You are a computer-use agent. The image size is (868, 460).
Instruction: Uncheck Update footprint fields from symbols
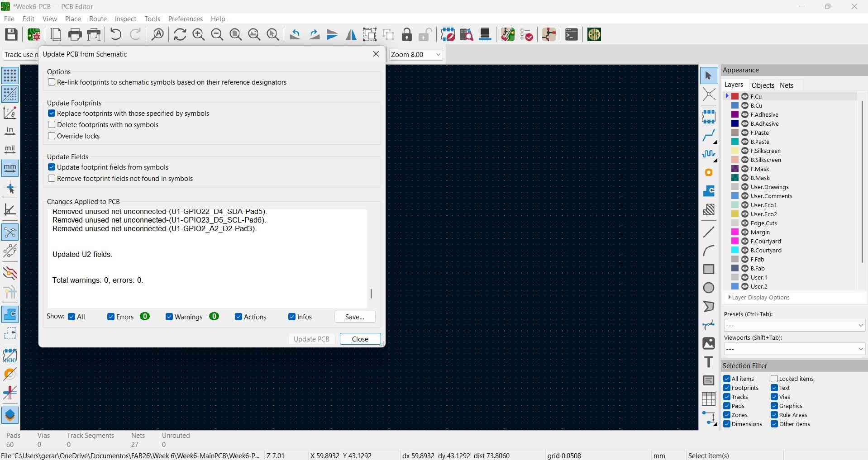[x=52, y=167]
